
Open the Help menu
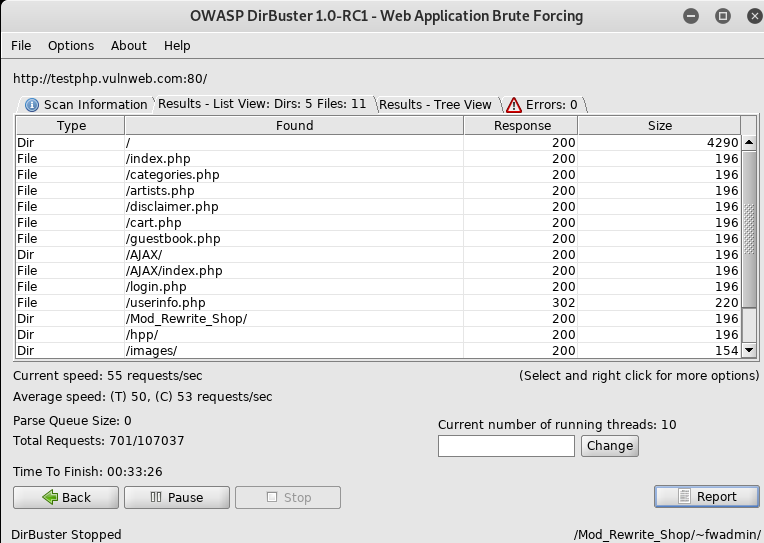pos(177,45)
